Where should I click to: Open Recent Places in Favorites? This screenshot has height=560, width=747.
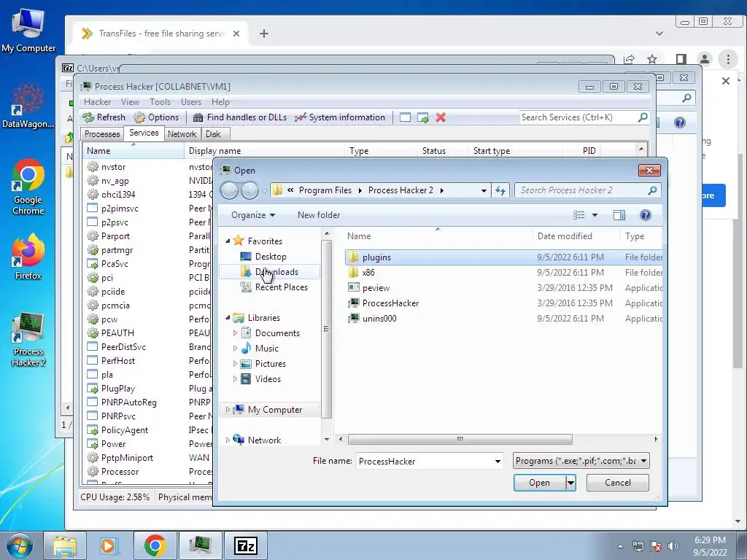tap(281, 287)
